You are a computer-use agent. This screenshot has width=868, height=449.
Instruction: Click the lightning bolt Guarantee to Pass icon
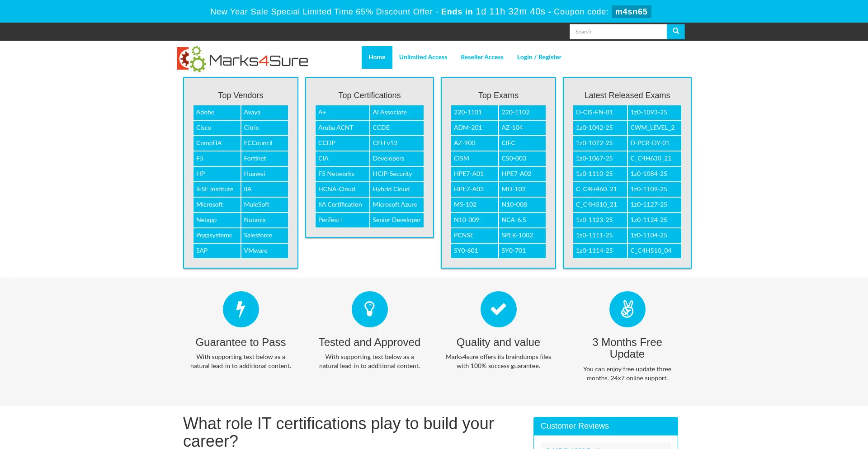(x=241, y=309)
